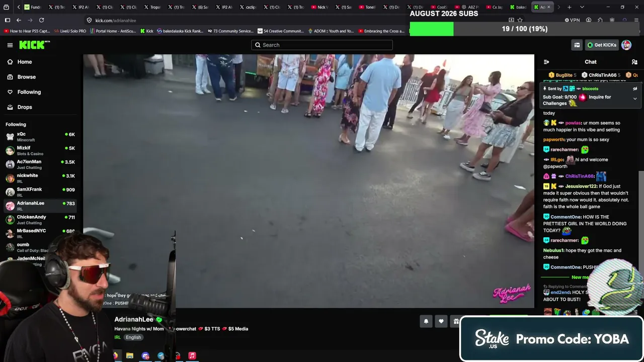The height and width of the screenshot is (362, 644).
Task: Click the powlas username in chat
Action: tap(573, 123)
